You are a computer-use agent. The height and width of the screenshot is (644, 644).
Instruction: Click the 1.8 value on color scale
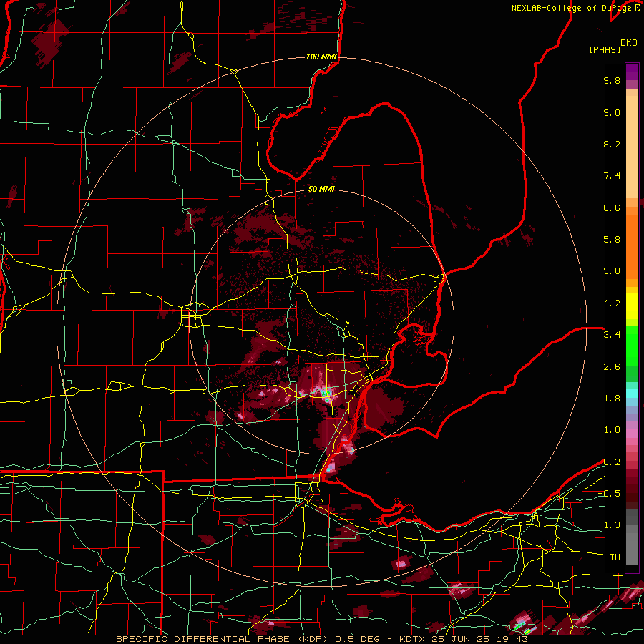point(612,399)
